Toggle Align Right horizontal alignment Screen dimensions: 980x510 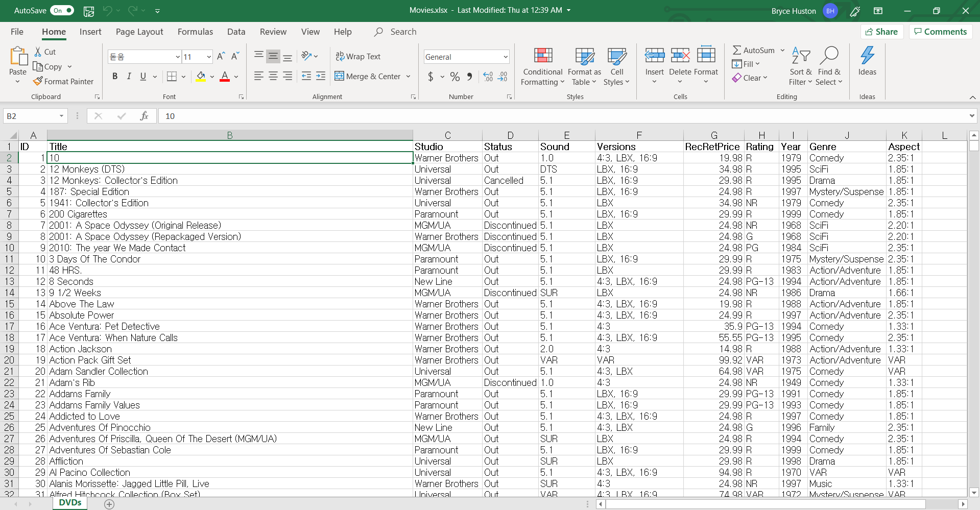[x=288, y=76]
